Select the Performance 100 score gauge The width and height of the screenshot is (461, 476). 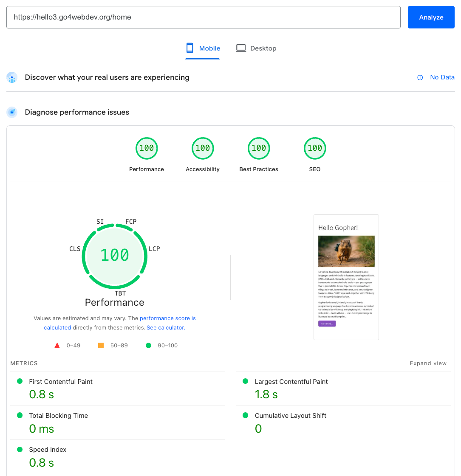(147, 149)
